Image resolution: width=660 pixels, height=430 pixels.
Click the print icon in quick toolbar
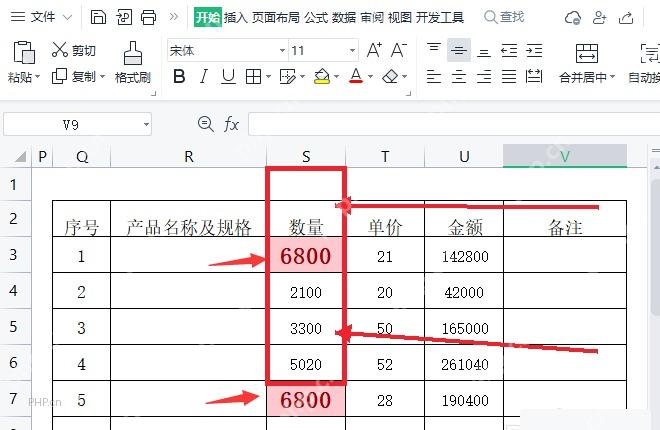click(148, 17)
